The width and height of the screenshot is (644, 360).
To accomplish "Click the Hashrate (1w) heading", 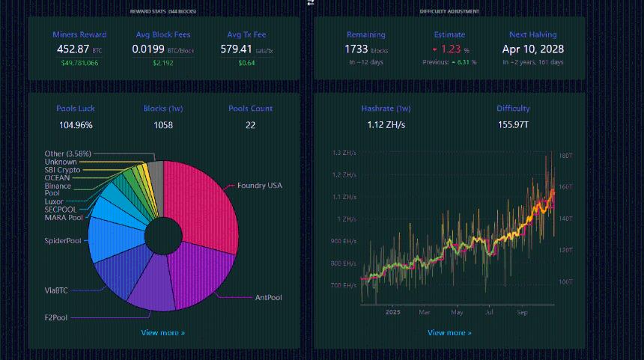I will [x=386, y=109].
